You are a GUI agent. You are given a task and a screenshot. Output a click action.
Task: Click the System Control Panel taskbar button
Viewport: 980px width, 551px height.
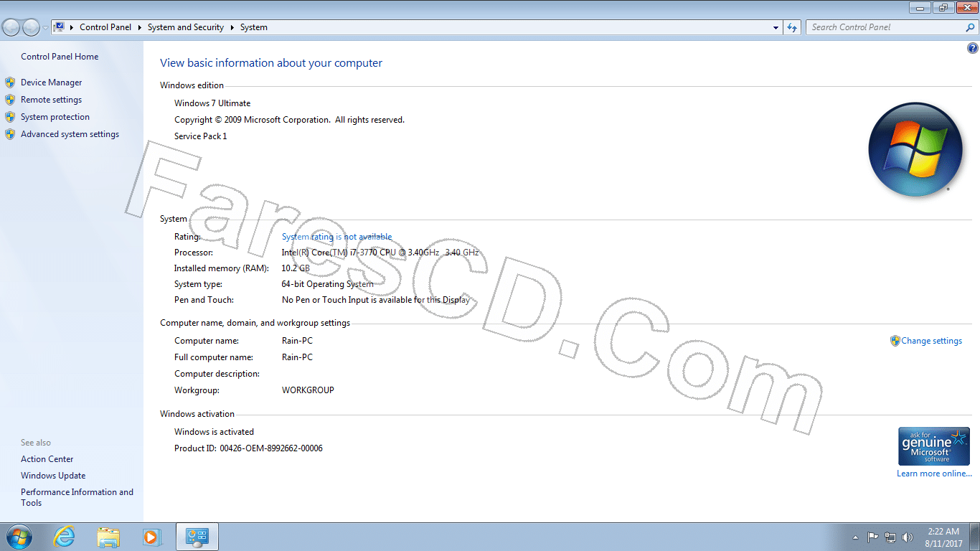[197, 537]
